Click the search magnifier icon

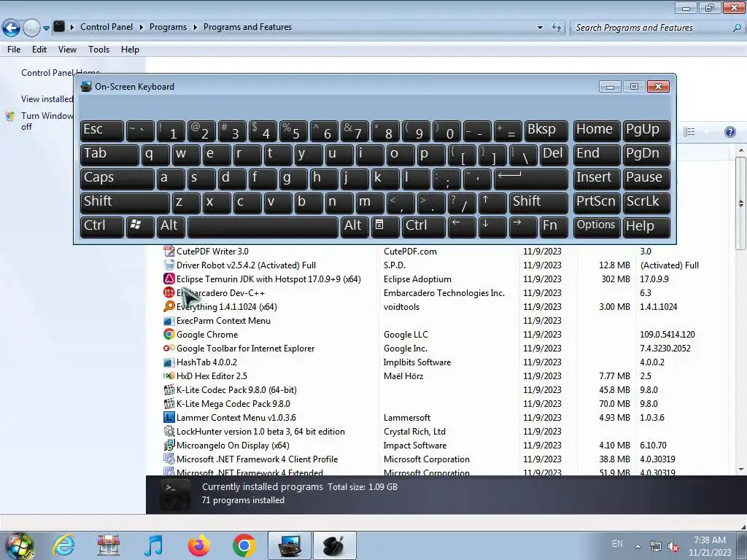(737, 28)
